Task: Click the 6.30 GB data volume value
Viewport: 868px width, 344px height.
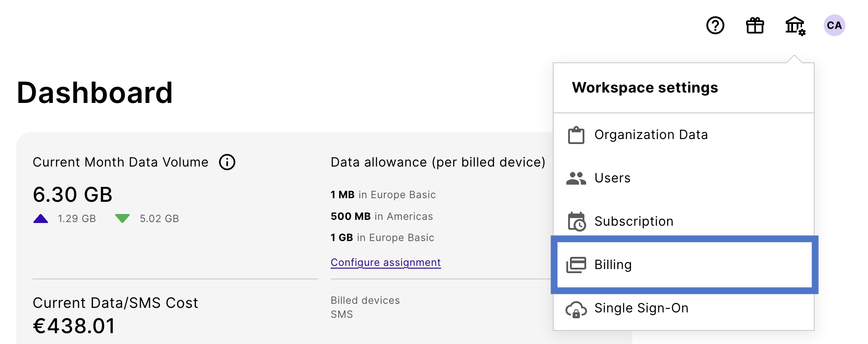Action: click(x=73, y=195)
